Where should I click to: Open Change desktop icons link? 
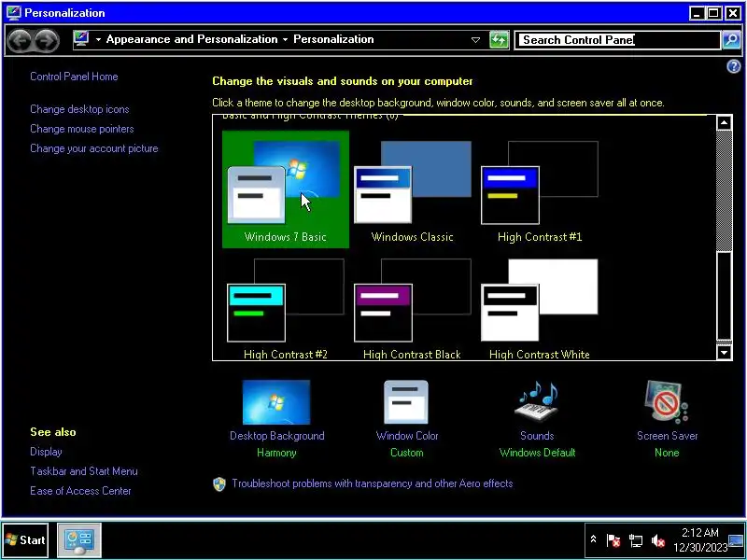tap(79, 109)
